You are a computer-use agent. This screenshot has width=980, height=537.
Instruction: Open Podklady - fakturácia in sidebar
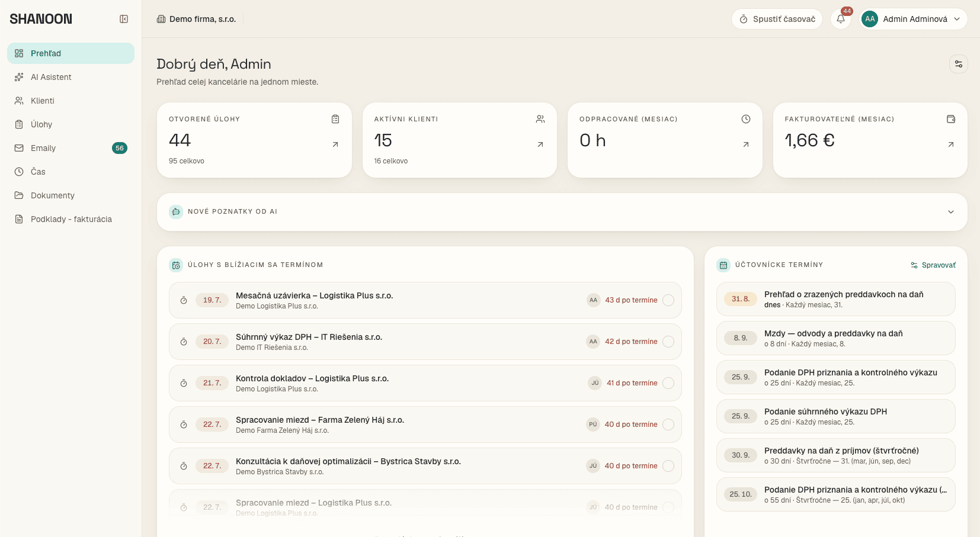(71, 219)
